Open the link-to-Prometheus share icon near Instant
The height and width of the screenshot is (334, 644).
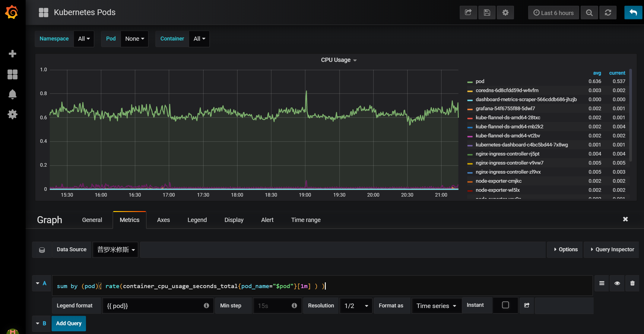[x=527, y=305]
